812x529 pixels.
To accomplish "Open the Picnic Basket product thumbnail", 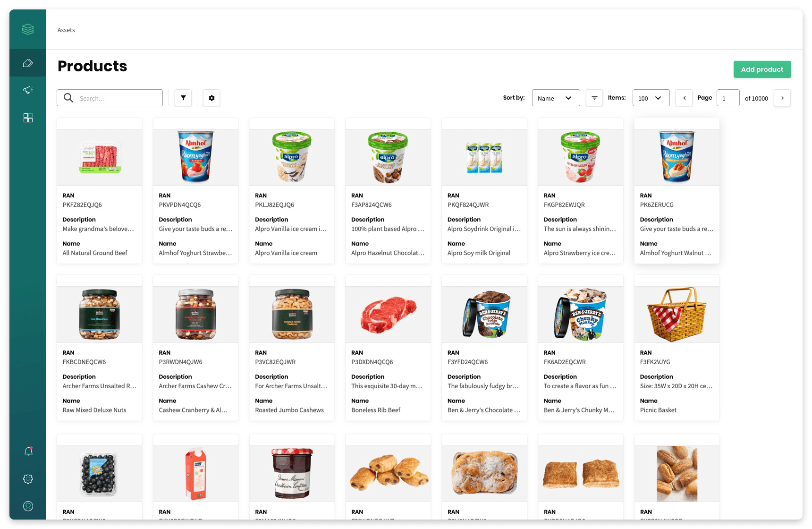I will click(677, 314).
